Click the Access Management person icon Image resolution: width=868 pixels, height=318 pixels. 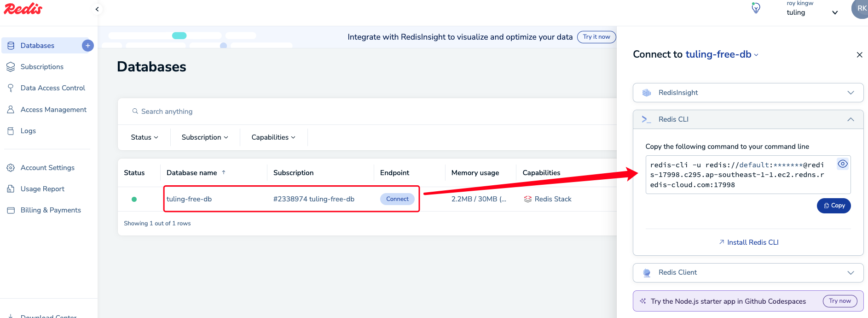11,110
